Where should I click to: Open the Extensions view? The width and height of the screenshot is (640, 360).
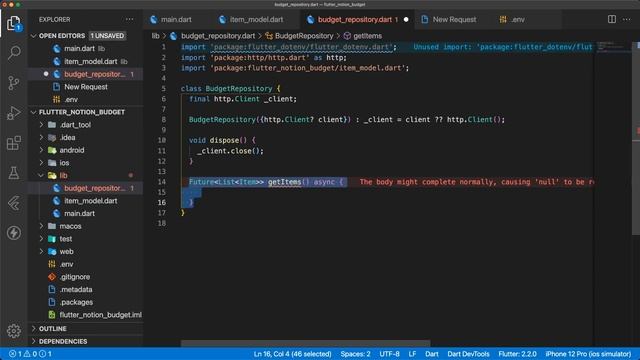(x=14, y=143)
